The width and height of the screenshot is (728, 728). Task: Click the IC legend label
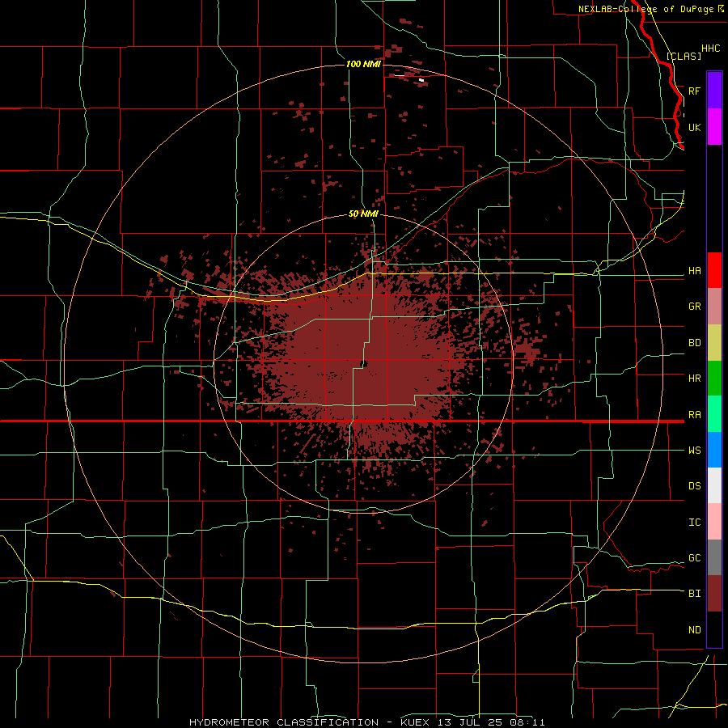694,523
